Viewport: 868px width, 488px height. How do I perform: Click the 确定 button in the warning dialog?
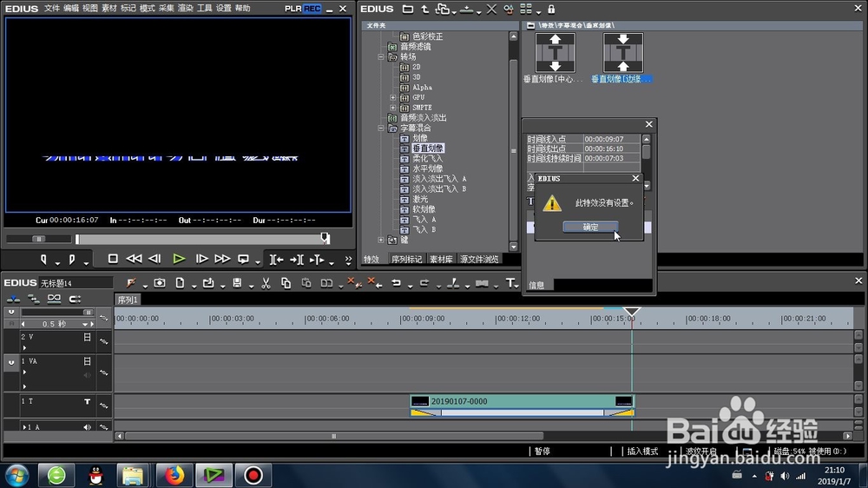tap(590, 227)
